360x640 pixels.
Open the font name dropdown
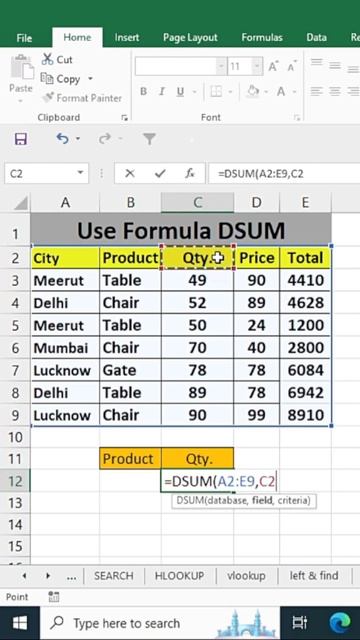221,66
